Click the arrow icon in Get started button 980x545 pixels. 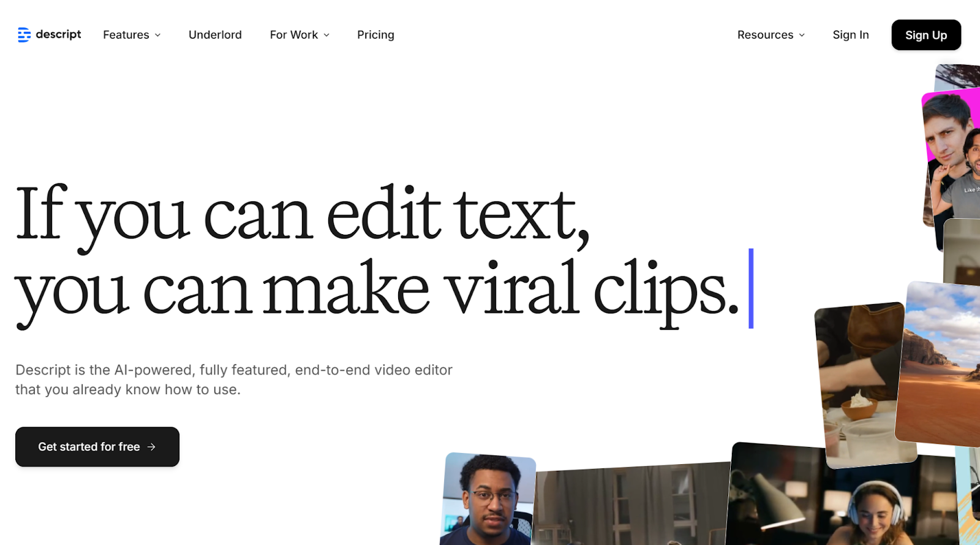click(152, 447)
